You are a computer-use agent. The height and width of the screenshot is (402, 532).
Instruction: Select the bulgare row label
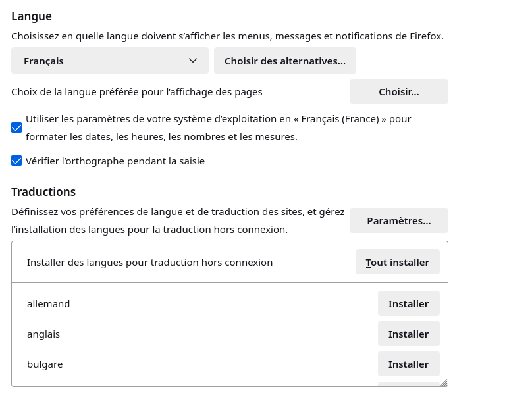tap(45, 364)
